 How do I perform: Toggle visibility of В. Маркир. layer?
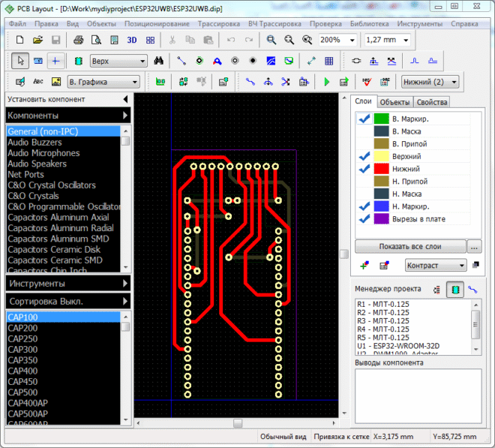[x=364, y=119]
